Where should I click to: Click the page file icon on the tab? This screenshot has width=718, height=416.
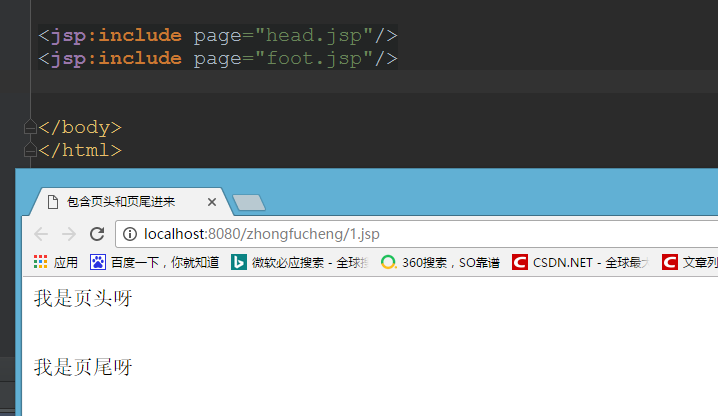click(x=53, y=202)
